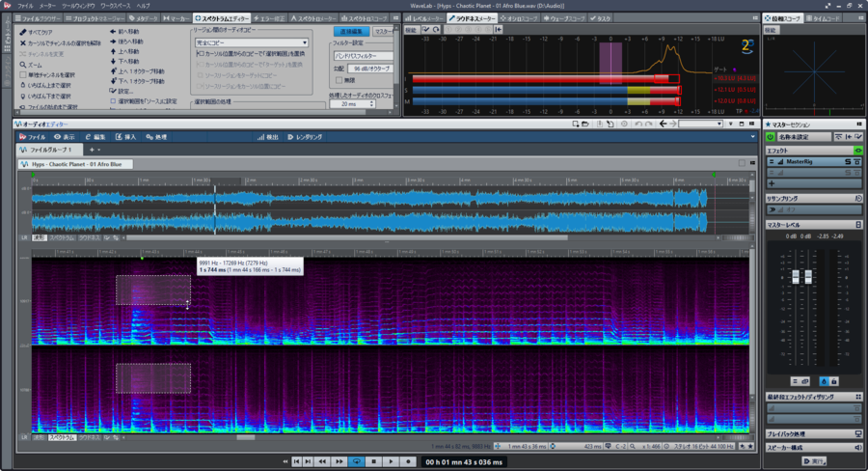The height and width of the screenshot is (471, 868).
Task: Click the 直接編集 button
Action: click(351, 32)
